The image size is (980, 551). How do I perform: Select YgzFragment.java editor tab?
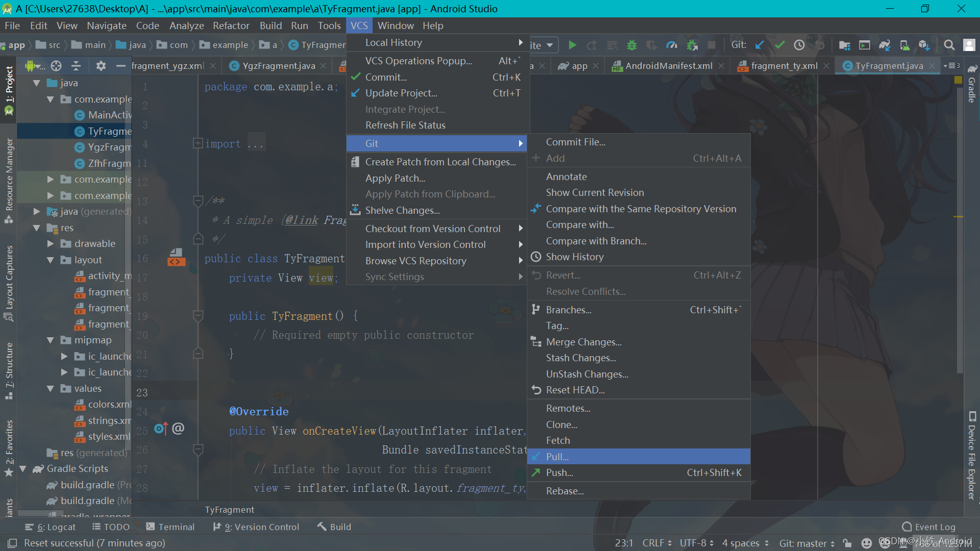pos(280,66)
